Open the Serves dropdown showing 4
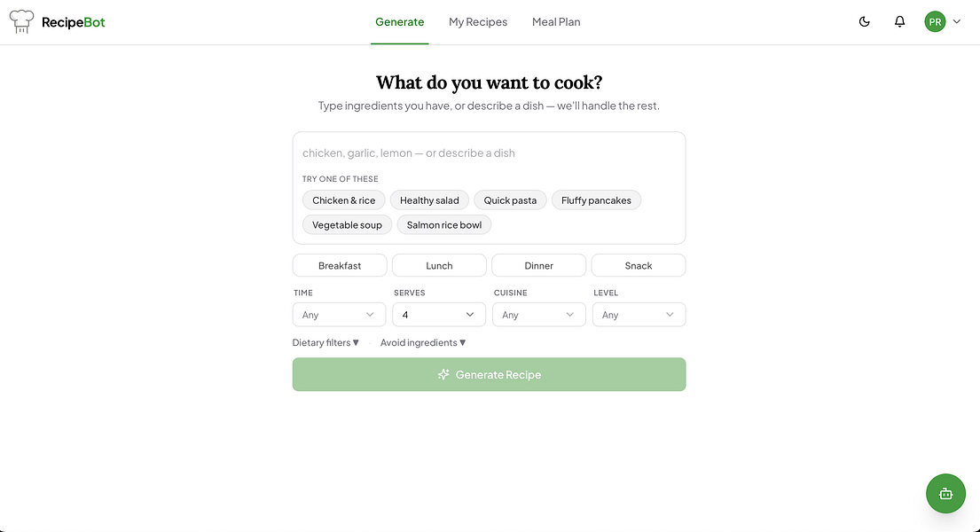This screenshot has height=532, width=980. point(439,315)
